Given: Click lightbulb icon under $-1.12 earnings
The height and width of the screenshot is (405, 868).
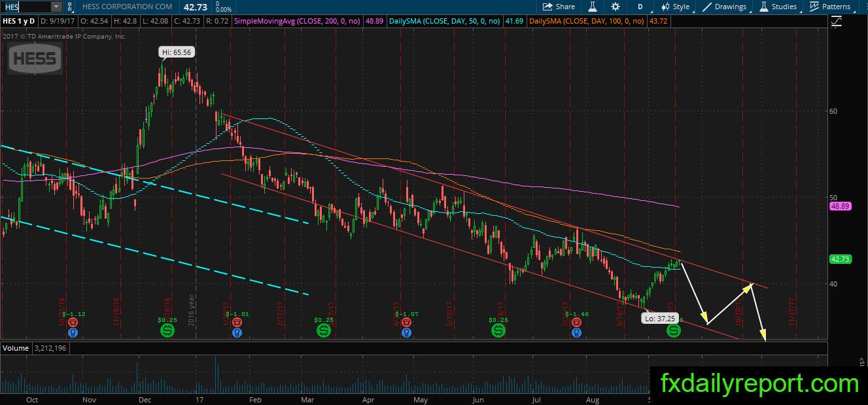Looking at the screenshot, I should pos(73,332).
